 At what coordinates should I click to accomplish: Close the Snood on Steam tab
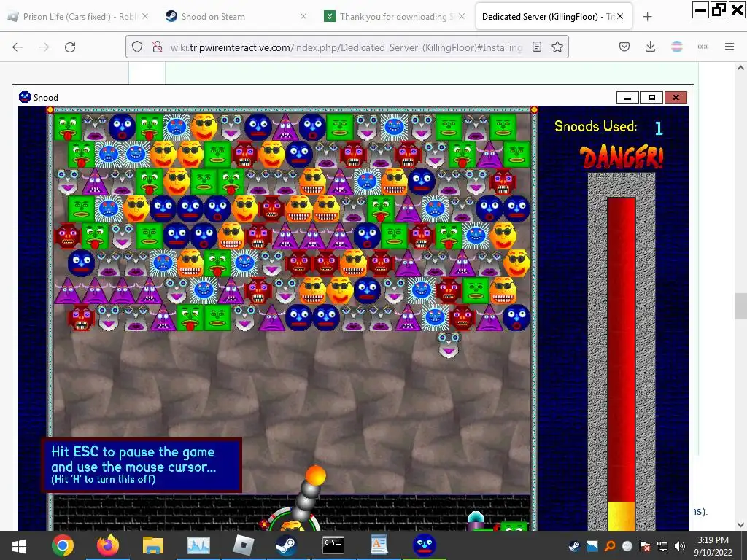(x=303, y=16)
